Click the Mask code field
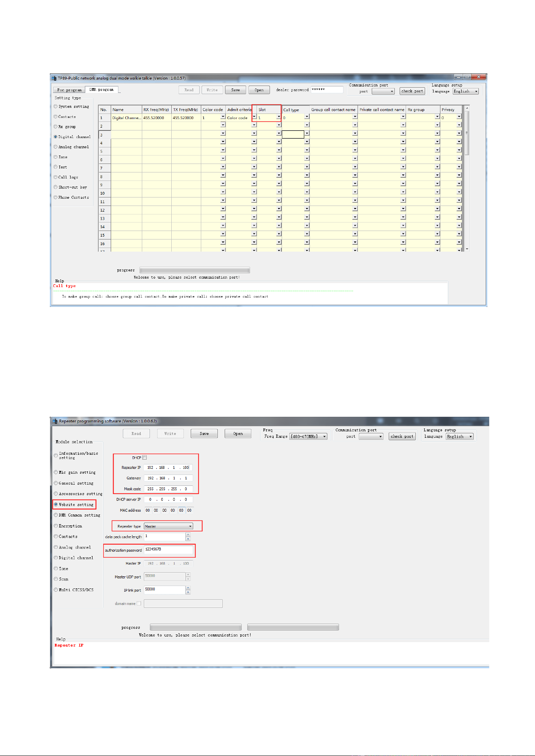Viewport: 535px width, 756px height. [168, 489]
